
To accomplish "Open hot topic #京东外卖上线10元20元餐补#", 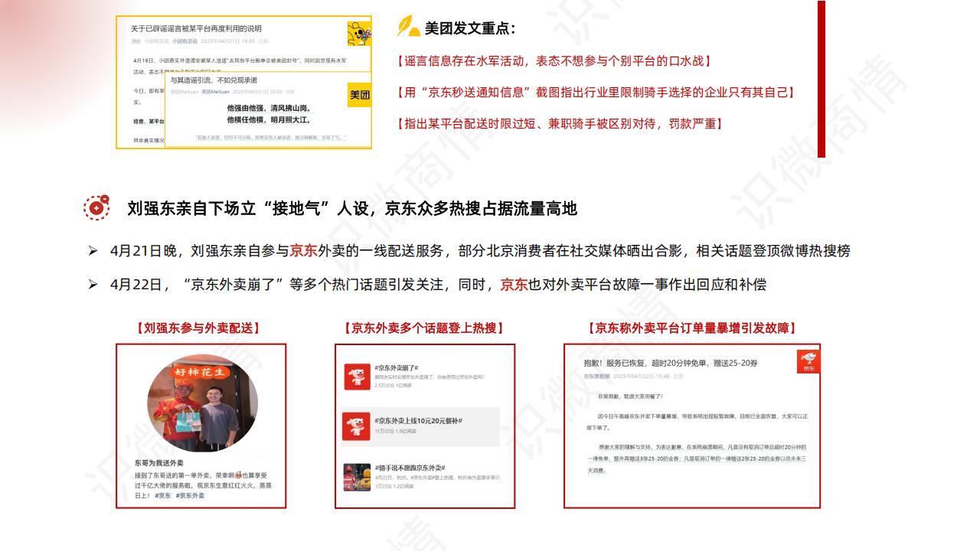I will point(418,421).
